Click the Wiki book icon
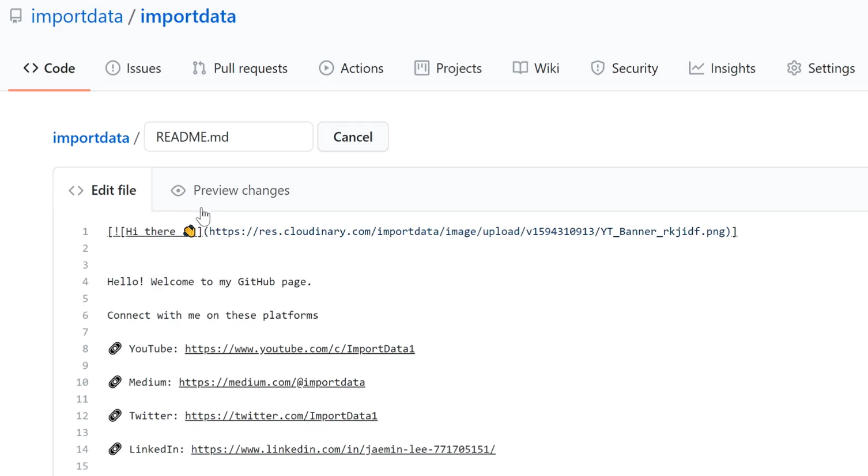This screenshot has height=476, width=868. click(x=520, y=68)
